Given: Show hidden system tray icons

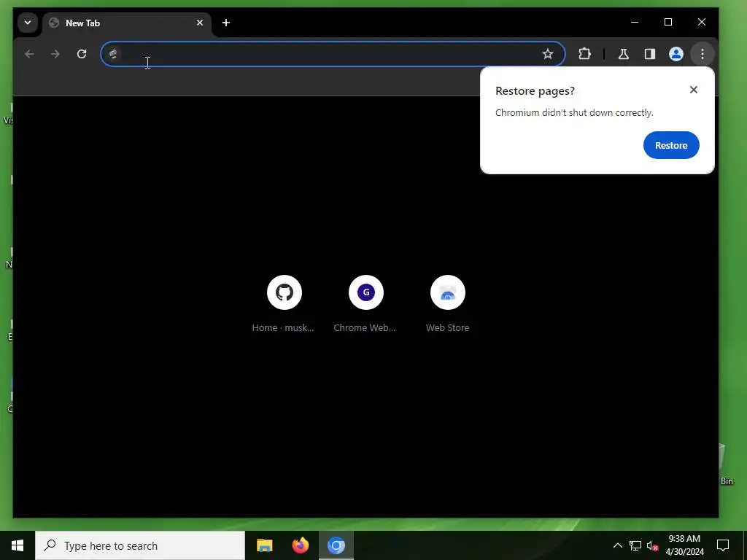Looking at the screenshot, I should 617,545.
